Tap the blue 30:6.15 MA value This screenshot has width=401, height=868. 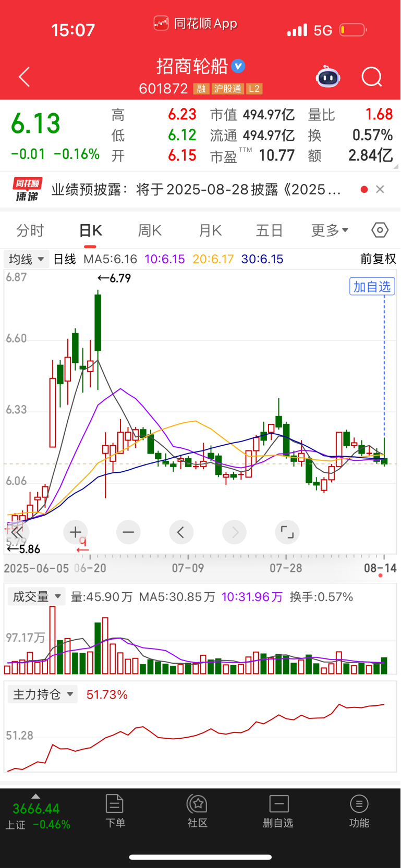tap(262, 259)
